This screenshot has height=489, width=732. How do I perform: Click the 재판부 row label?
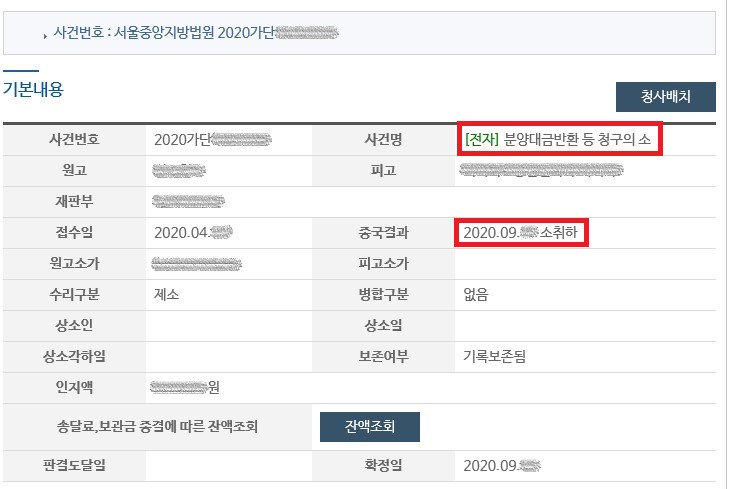pos(75,201)
